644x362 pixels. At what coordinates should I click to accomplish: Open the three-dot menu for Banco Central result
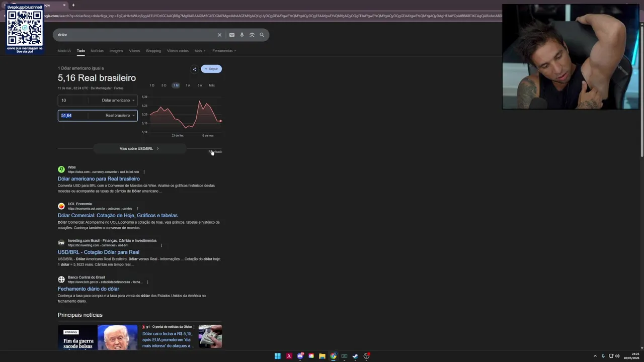click(147, 282)
